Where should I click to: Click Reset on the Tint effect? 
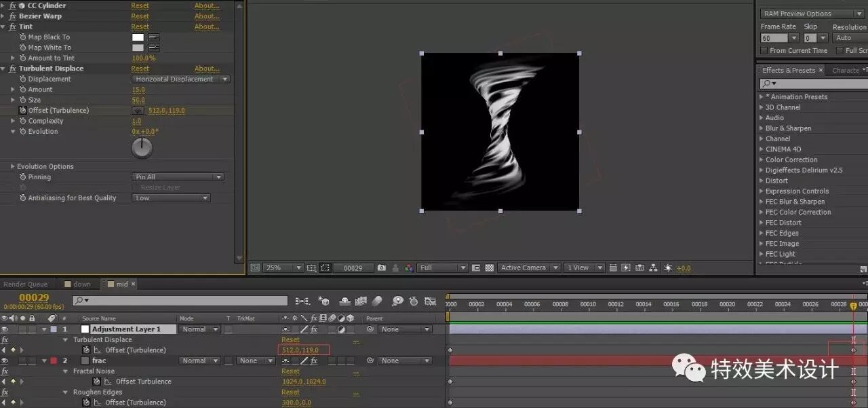pos(140,26)
